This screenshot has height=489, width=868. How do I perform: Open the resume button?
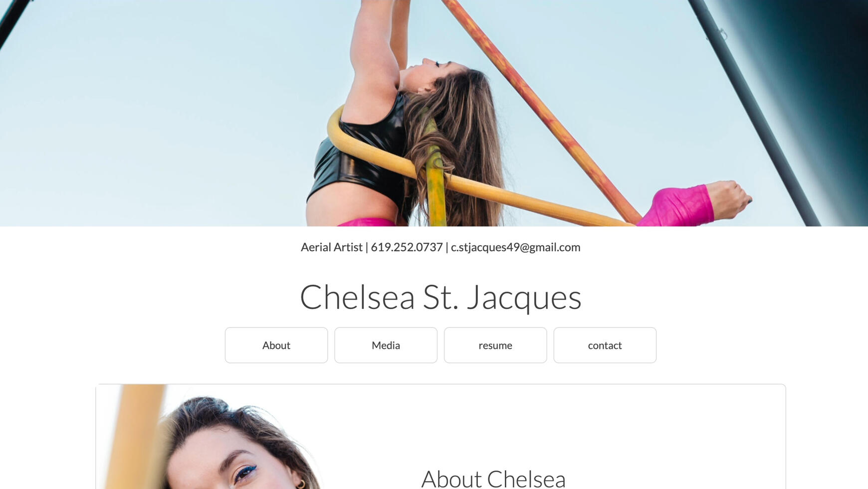[x=495, y=345]
